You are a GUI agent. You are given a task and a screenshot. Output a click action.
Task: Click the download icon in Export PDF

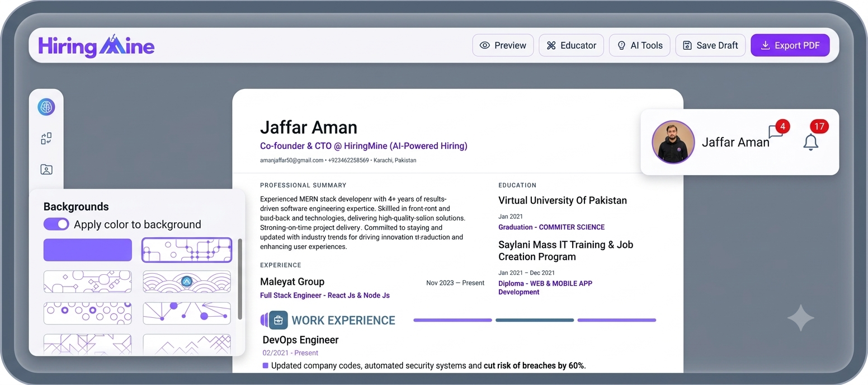tap(766, 45)
